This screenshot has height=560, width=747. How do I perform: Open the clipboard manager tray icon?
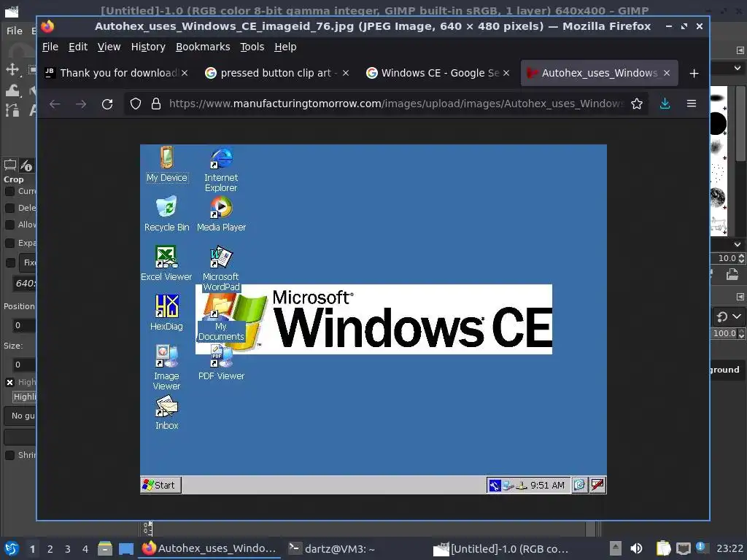tap(663, 548)
